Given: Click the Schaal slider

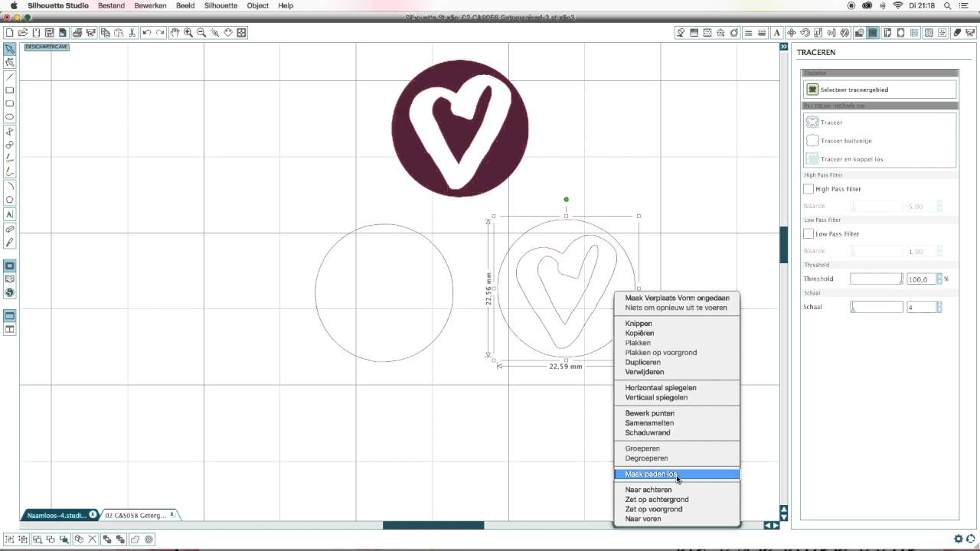Looking at the screenshot, I should pos(877,307).
